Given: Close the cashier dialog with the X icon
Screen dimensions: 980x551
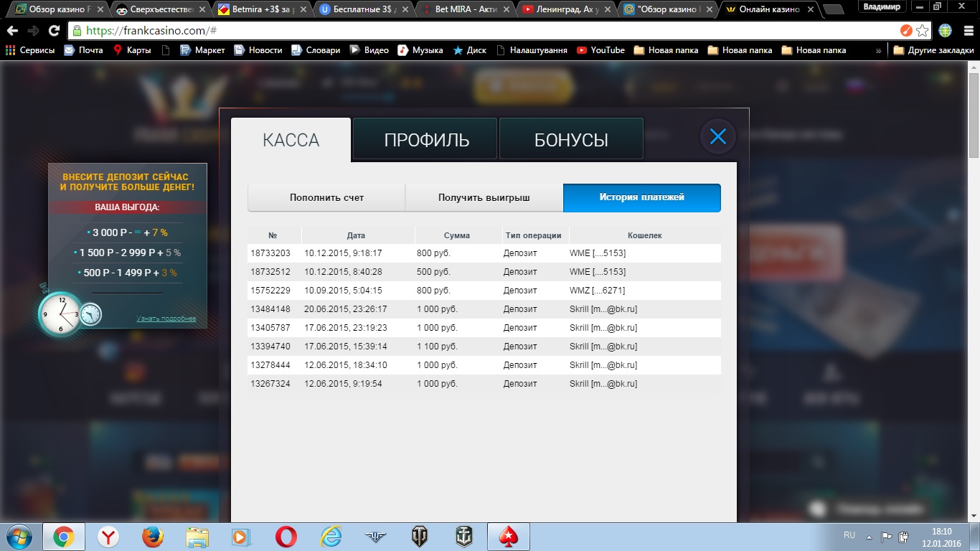Looking at the screenshot, I should (718, 136).
